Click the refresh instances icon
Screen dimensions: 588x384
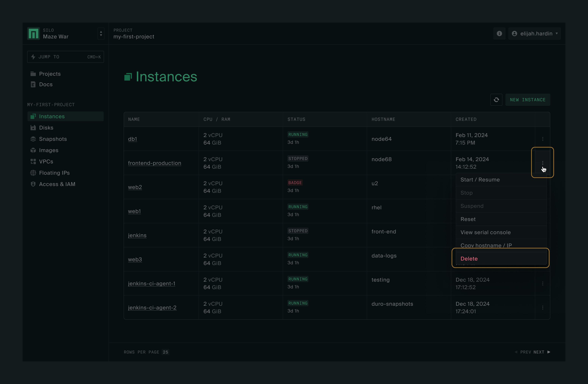coord(496,99)
